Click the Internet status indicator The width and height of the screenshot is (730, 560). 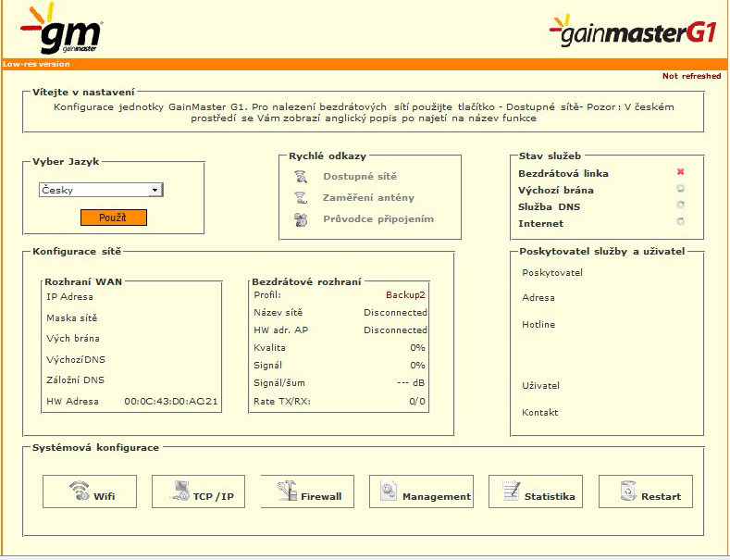[680, 222]
